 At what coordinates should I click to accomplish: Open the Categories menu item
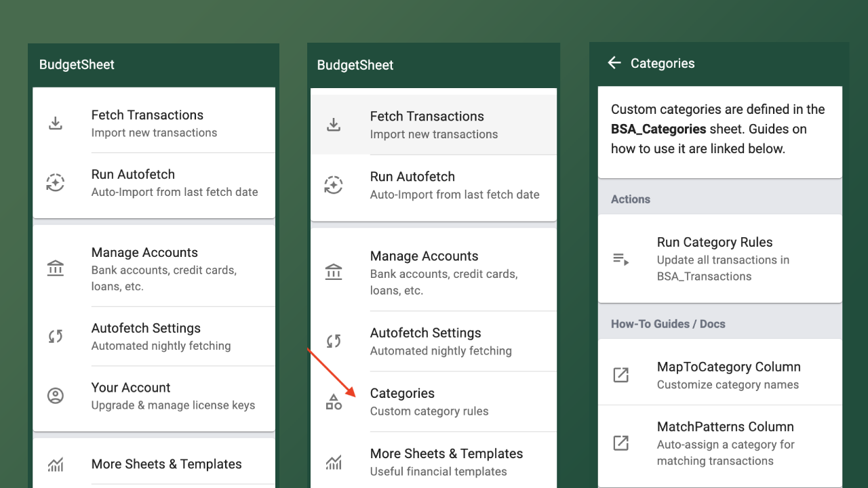click(x=433, y=402)
